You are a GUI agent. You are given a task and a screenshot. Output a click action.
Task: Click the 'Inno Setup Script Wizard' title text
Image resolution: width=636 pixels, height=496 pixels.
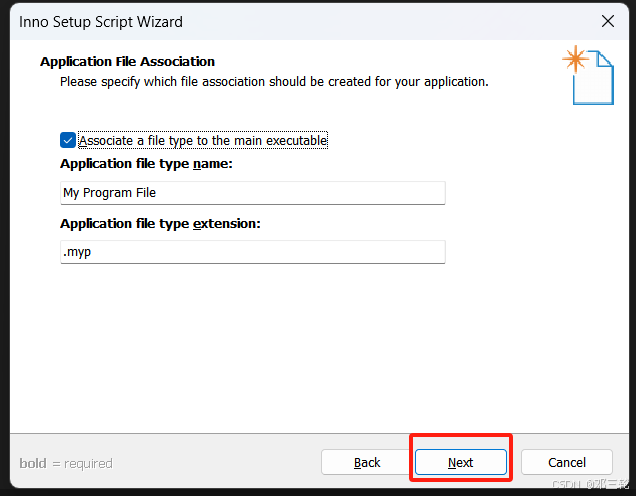[101, 22]
